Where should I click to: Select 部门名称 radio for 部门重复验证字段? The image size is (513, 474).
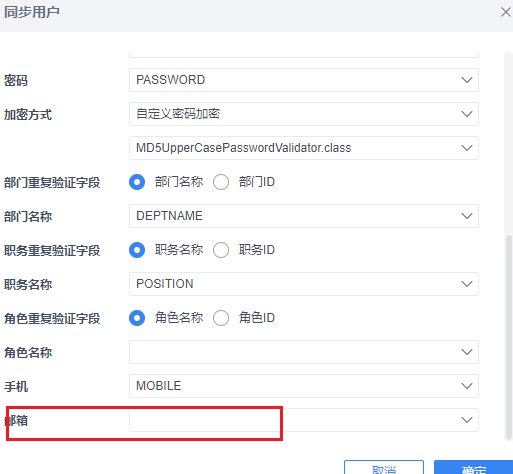click(137, 182)
